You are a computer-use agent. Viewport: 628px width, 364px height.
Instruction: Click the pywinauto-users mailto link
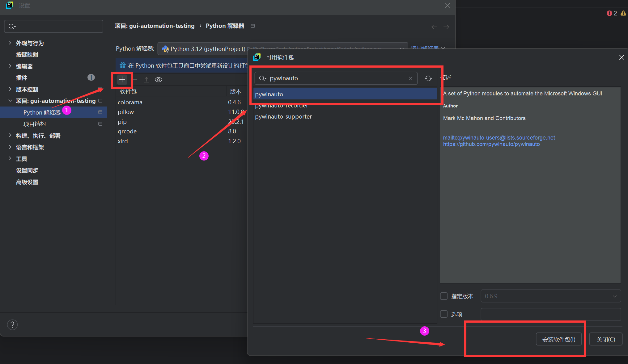[x=499, y=138]
